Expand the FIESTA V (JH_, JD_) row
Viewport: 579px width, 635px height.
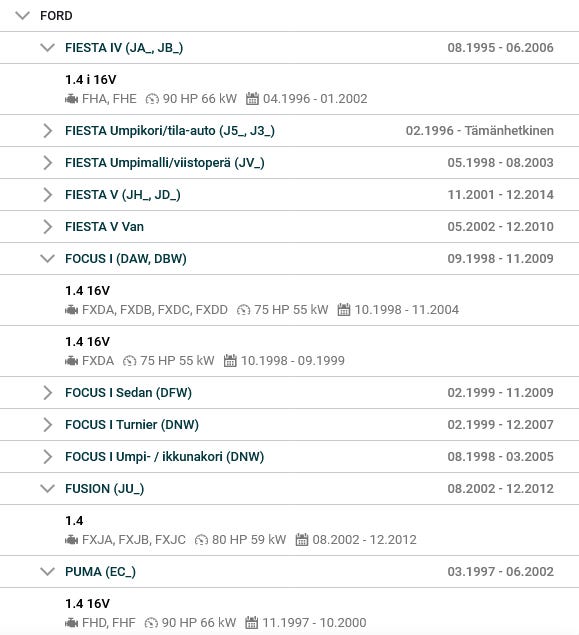coord(289,195)
